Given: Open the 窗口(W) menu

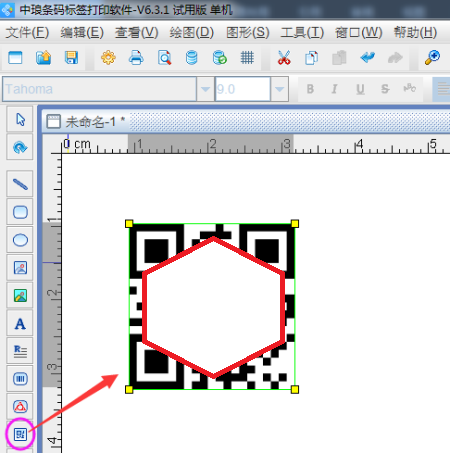Looking at the screenshot, I should pos(358,33).
